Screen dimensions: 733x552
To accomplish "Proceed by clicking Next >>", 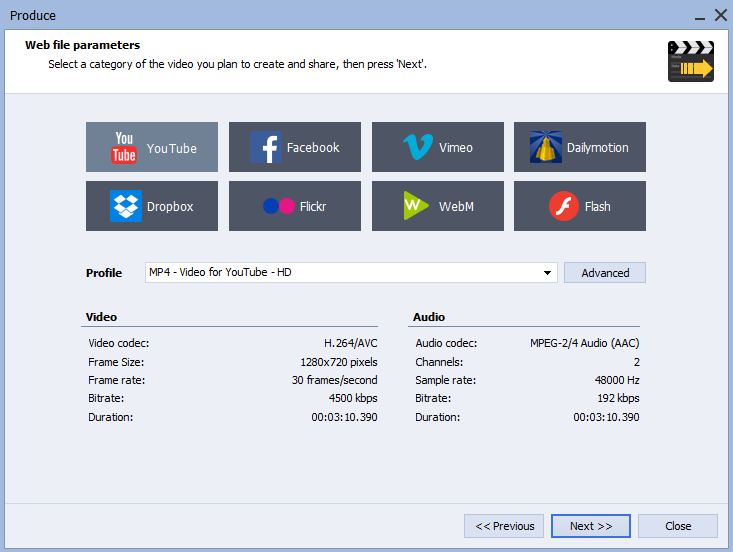I will pos(590,526).
